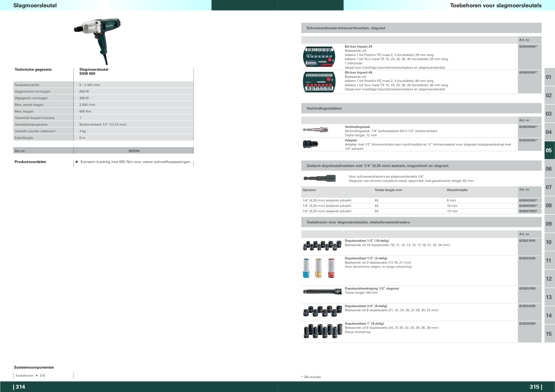Screen dimensions: 555x392
Task: Click article number 628834000
Action: click(x=527, y=306)
